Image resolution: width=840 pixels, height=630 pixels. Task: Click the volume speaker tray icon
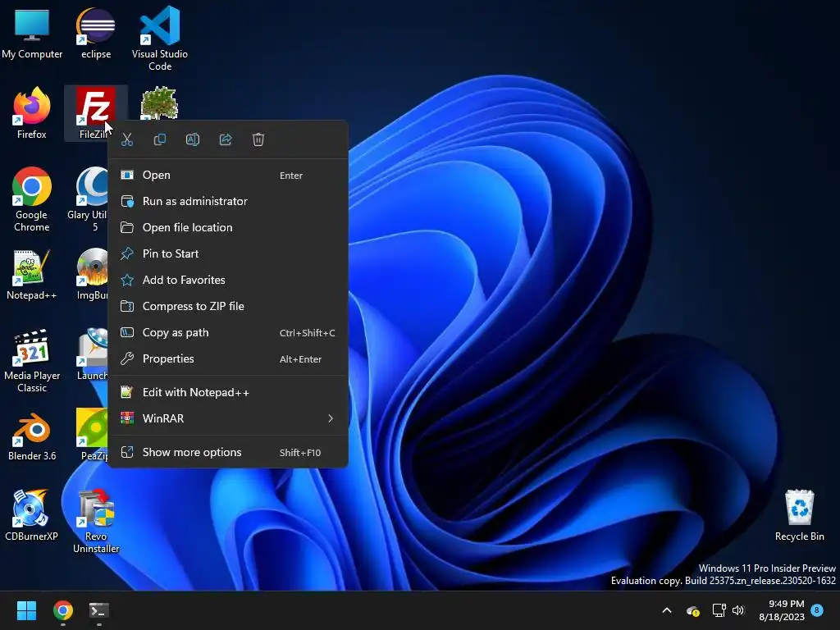tap(738, 610)
